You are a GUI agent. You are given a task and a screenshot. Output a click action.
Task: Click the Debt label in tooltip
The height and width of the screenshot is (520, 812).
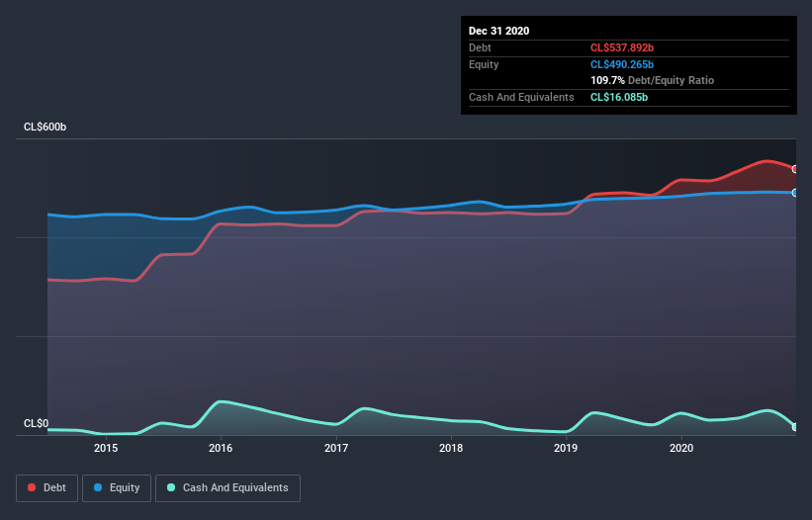click(480, 47)
